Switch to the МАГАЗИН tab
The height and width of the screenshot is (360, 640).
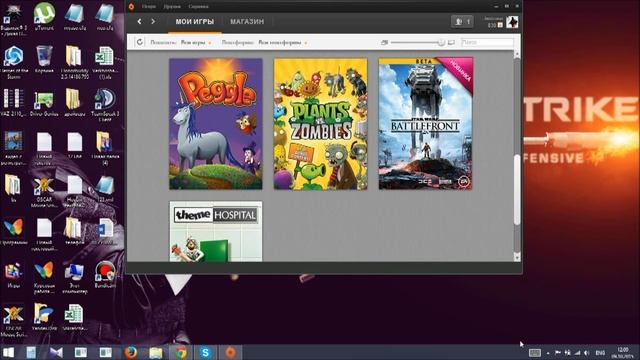coord(247,22)
